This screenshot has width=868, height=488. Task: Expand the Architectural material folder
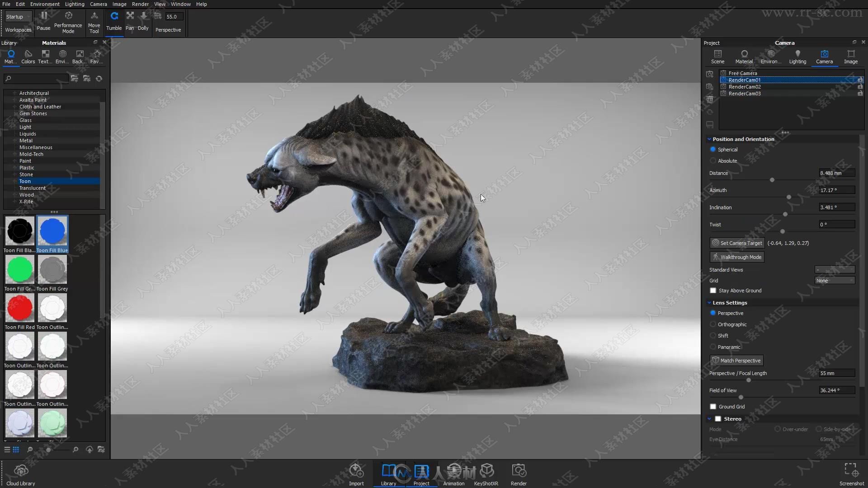[15, 93]
